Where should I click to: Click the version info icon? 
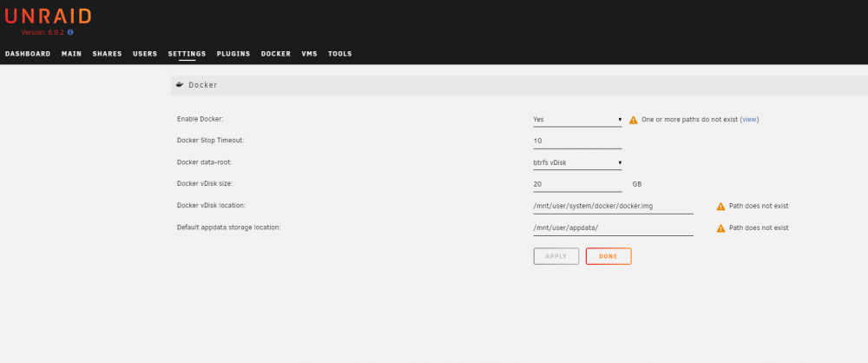tap(70, 33)
